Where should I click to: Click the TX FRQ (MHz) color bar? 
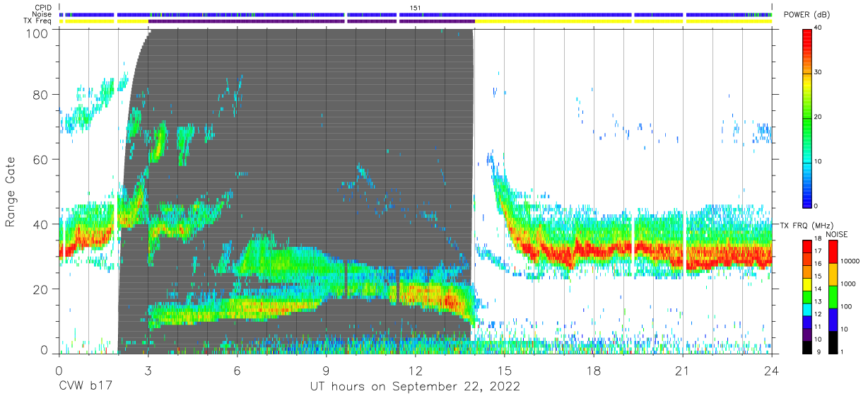(x=808, y=296)
